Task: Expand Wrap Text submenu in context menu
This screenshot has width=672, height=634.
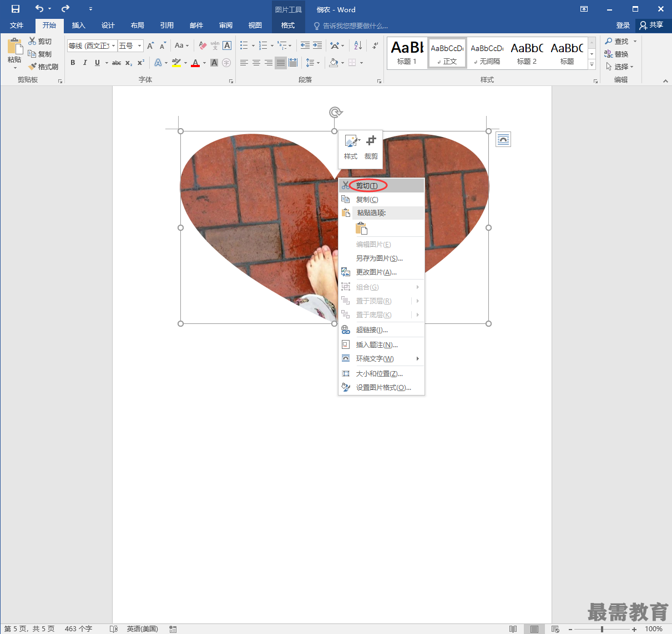Action: pyautogui.click(x=382, y=358)
